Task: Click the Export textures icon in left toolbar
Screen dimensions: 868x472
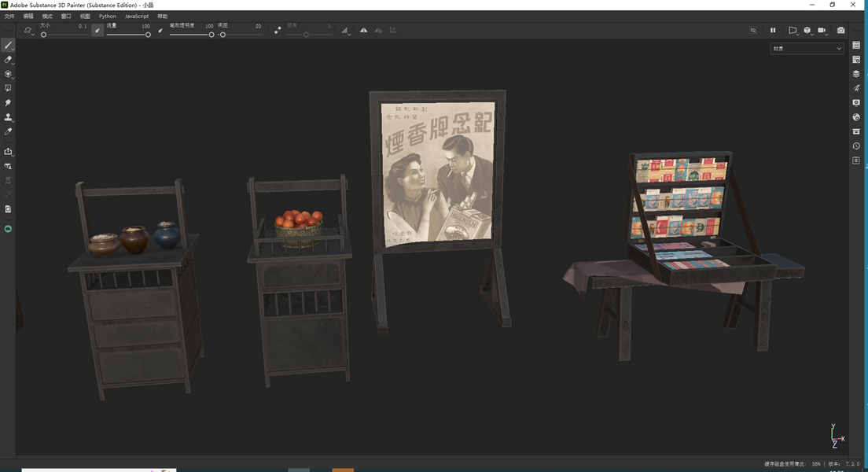Action: 9,151
